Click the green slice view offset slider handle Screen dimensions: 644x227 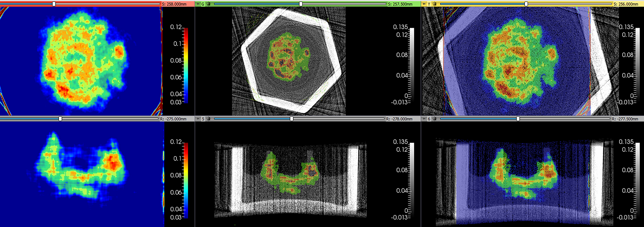pos(301,4)
